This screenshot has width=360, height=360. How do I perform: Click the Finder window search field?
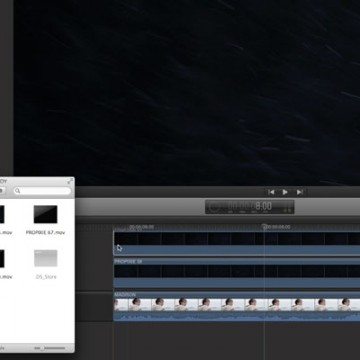(42, 191)
